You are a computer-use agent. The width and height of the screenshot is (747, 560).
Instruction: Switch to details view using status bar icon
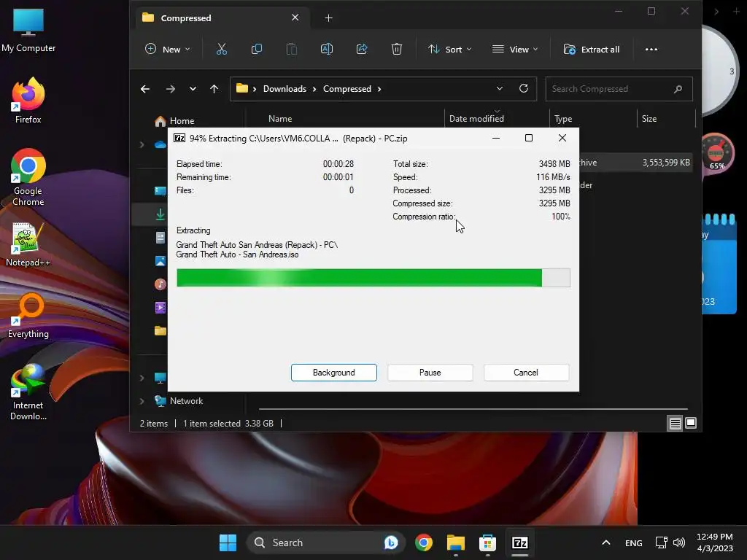(675, 423)
